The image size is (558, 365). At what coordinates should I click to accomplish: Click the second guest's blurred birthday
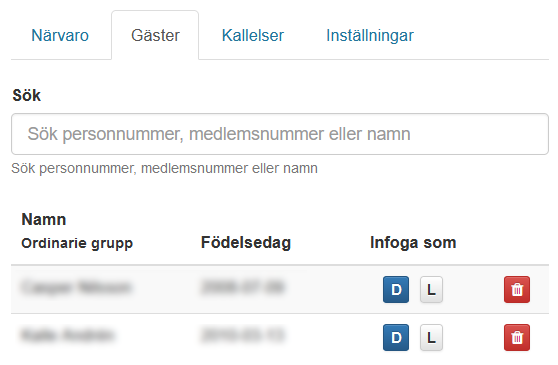pos(242,335)
